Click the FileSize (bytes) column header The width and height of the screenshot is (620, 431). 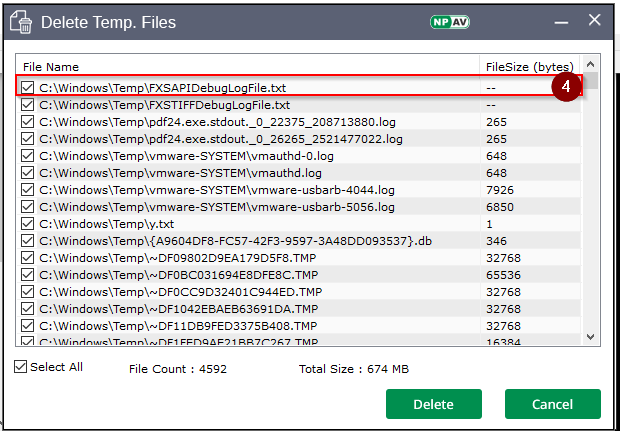coord(529,66)
